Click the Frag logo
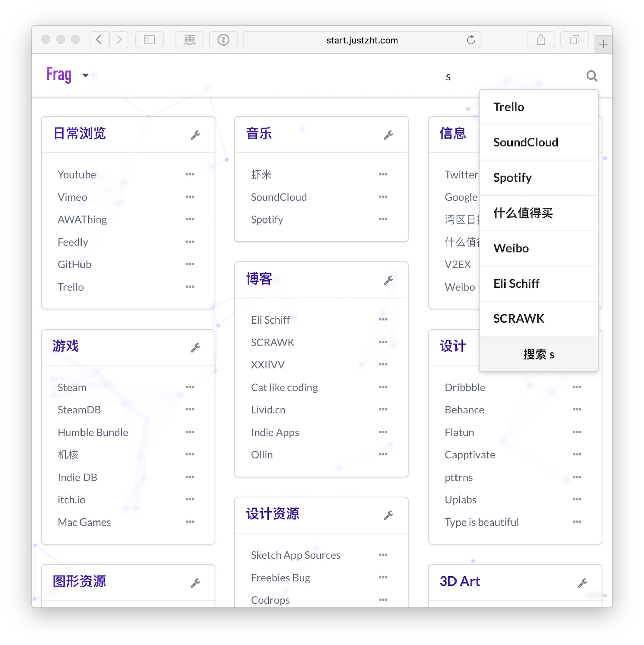The width and height of the screenshot is (644, 645). (59, 75)
